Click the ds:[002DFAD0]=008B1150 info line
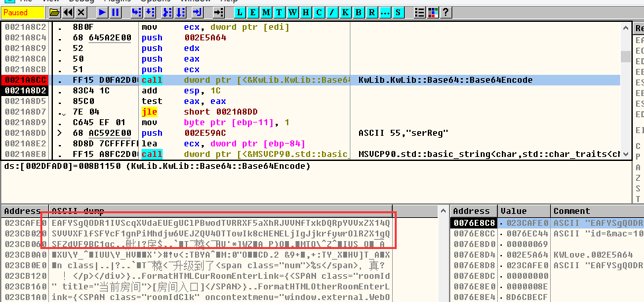This screenshot has width=644, height=302. (157, 167)
